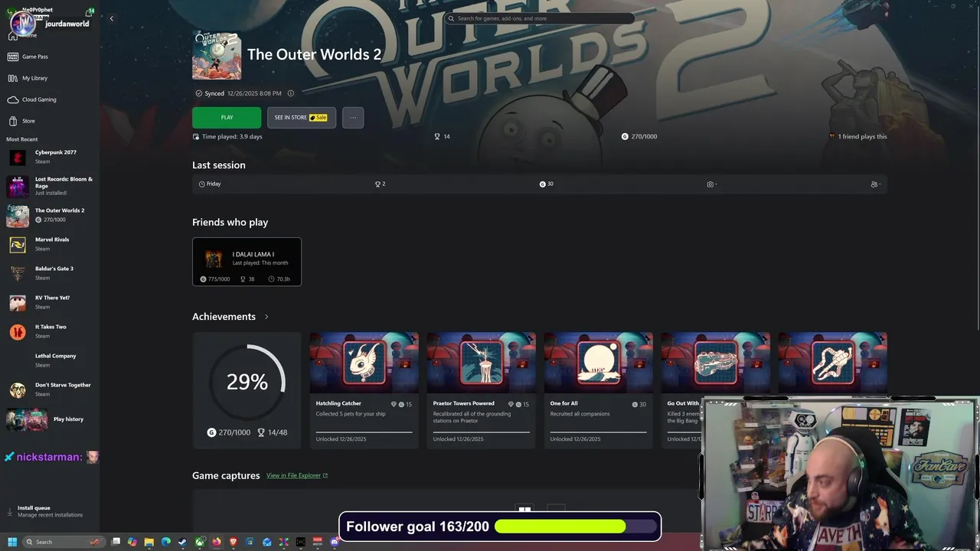Open the Praetor Towers Powered achievement card
980x551 pixels.
[481, 390]
